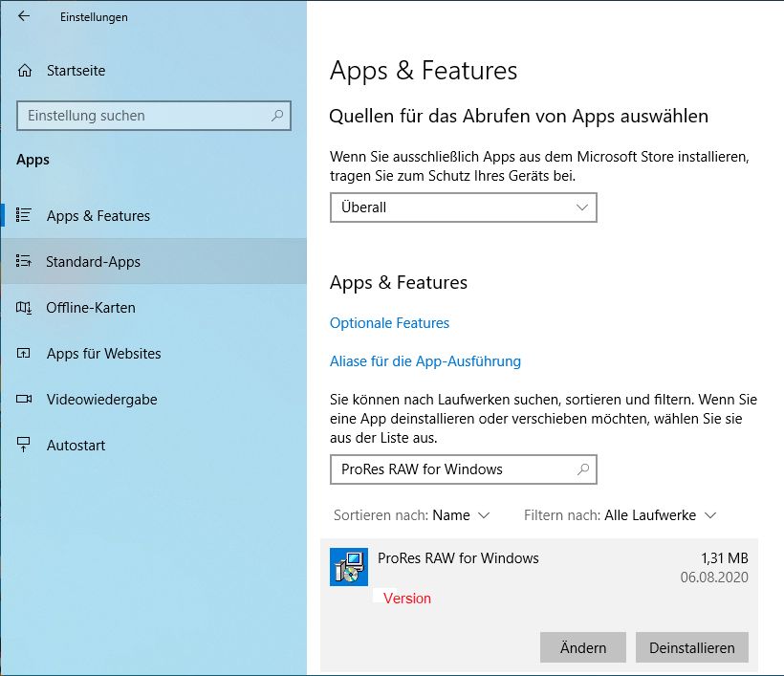Click the Deinstallieren button
This screenshot has height=676, width=784.
click(691, 647)
